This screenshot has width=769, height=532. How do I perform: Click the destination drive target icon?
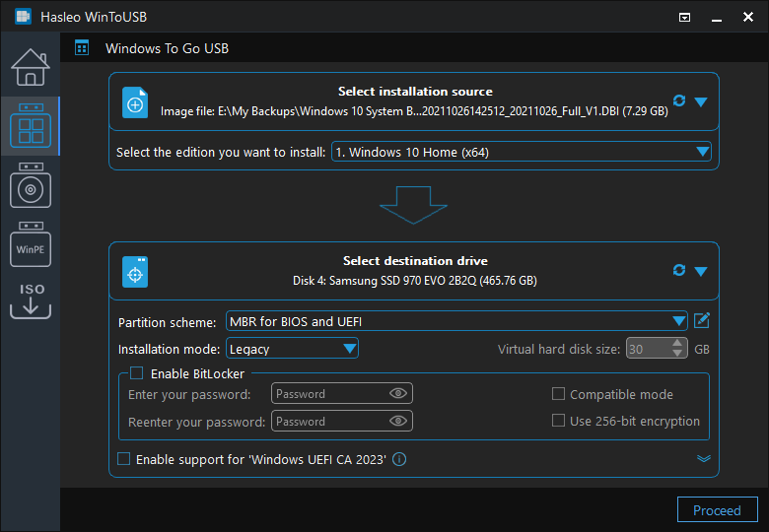click(135, 272)
